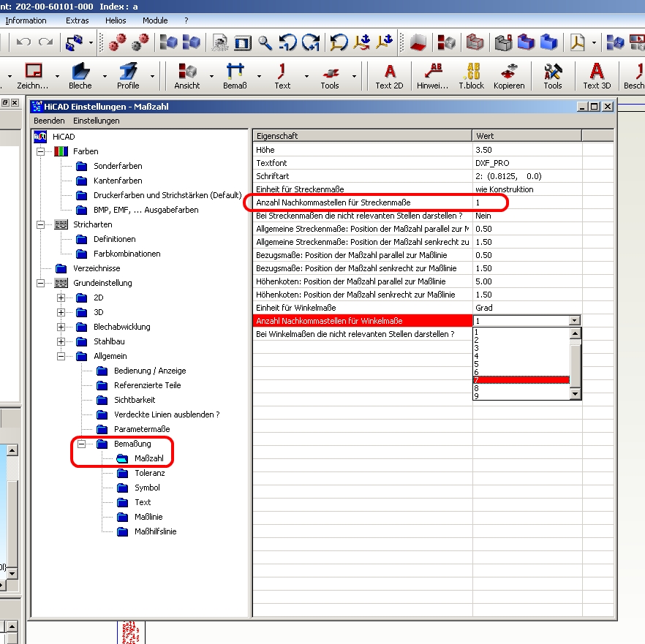Open the Zeichnung toolbar group
This screenshot has height=644, width=645.
click(33, 76)
